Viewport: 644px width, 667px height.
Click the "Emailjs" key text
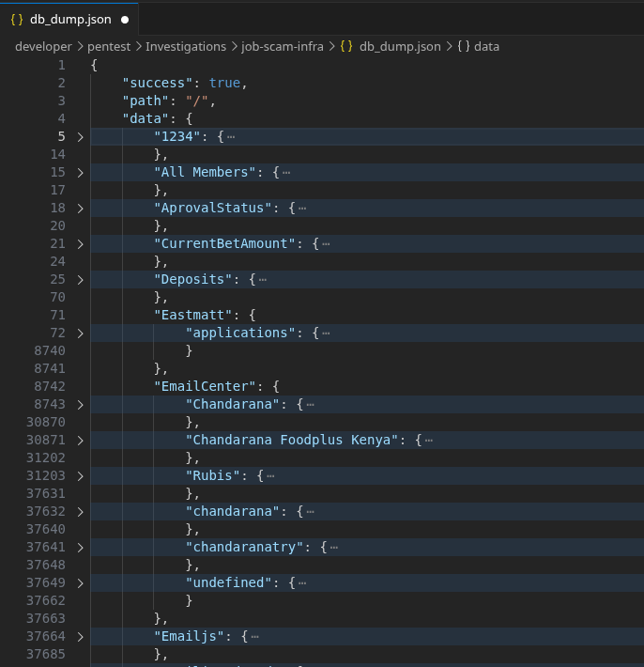(x=189, y=637)
